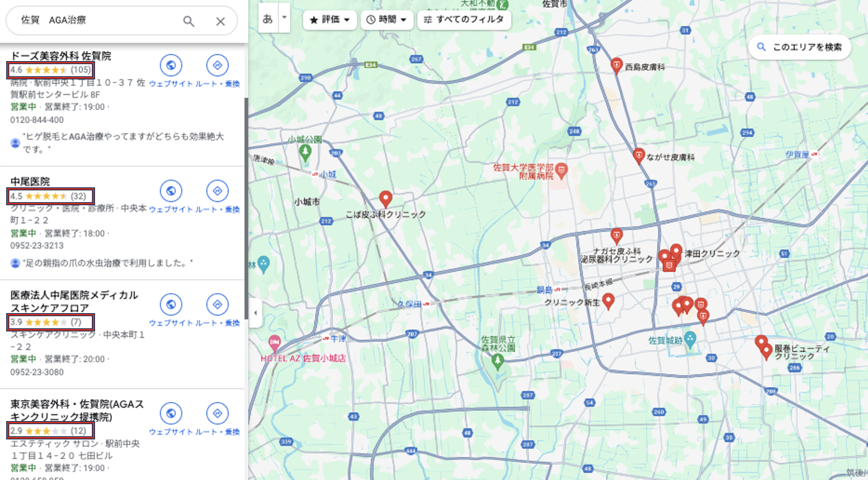868x480 pixels.
Task: Expand the input mode dropdown arrow
Action: (285, 18)
